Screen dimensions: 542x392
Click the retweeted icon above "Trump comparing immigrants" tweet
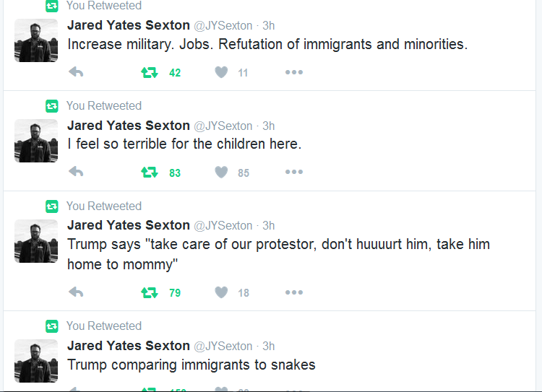(51, 326)
